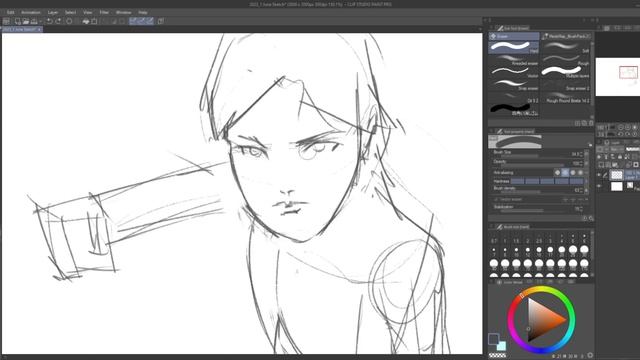The image size is (640, 360).
Task: Choose the Rough Round Bristle 14.2 brush
Action: [x=566, y=98]
